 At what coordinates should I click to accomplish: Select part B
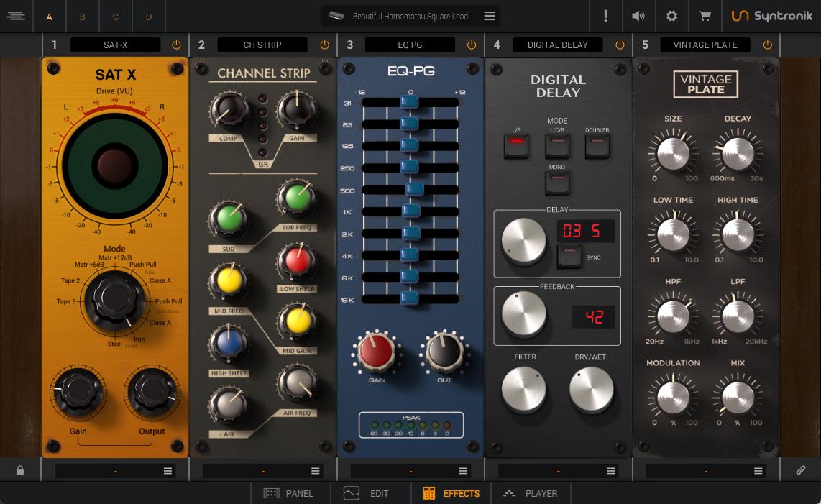click(x=82, y=17)
